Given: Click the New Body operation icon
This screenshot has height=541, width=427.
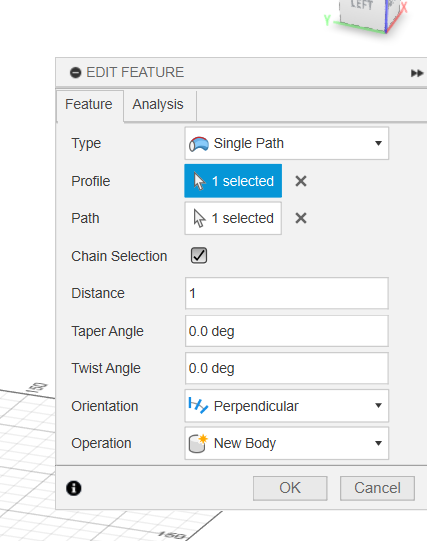Looking at the screenshot, I should [x=198, y=443].
